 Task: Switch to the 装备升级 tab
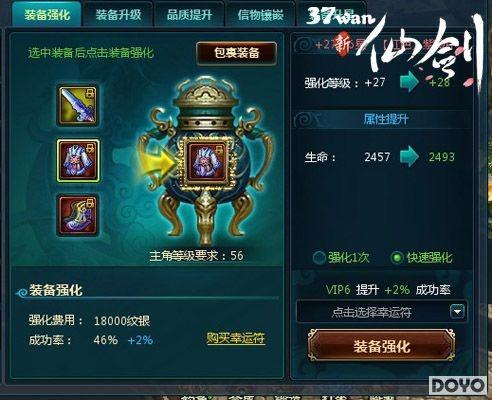118,14
